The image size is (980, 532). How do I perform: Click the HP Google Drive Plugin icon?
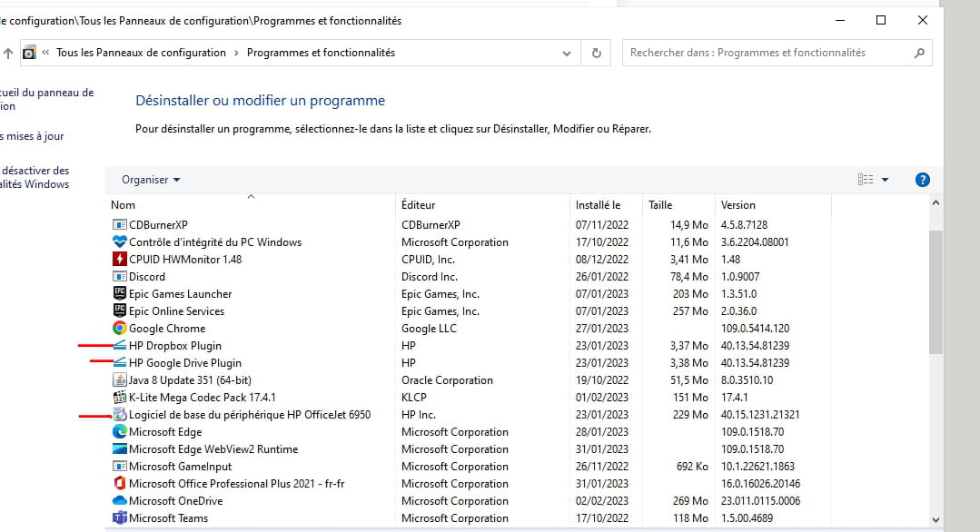coord(119,362)
